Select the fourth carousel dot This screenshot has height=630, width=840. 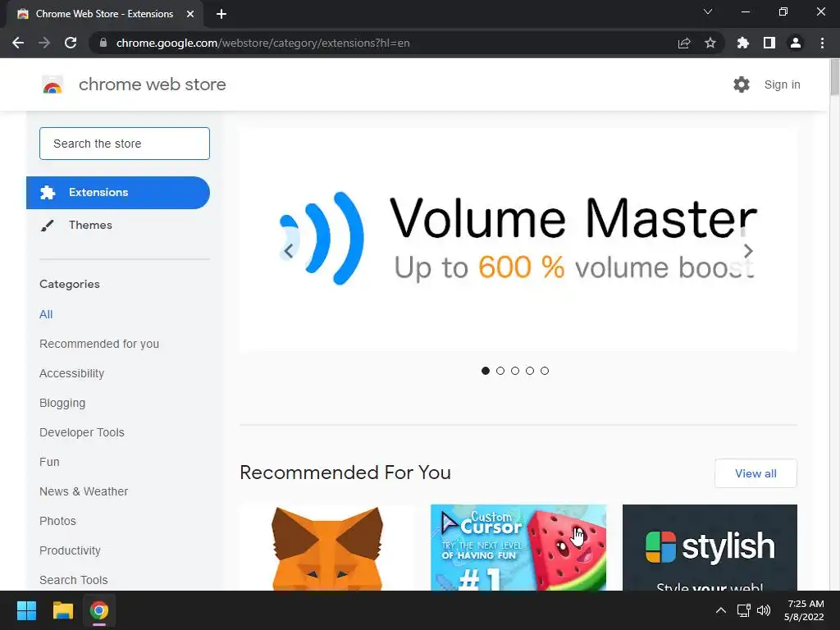click(530, 371)
